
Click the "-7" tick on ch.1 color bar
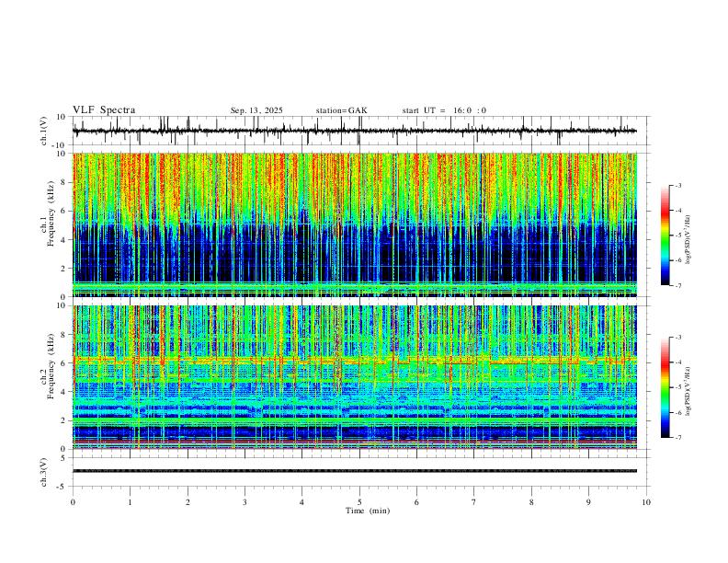coord(678,286)
